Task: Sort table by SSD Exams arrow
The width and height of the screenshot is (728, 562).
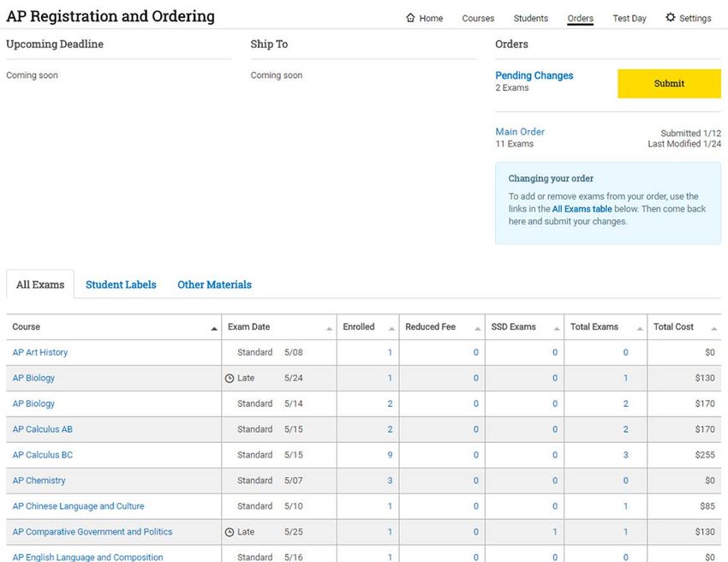Action: [x=557, y=329]
